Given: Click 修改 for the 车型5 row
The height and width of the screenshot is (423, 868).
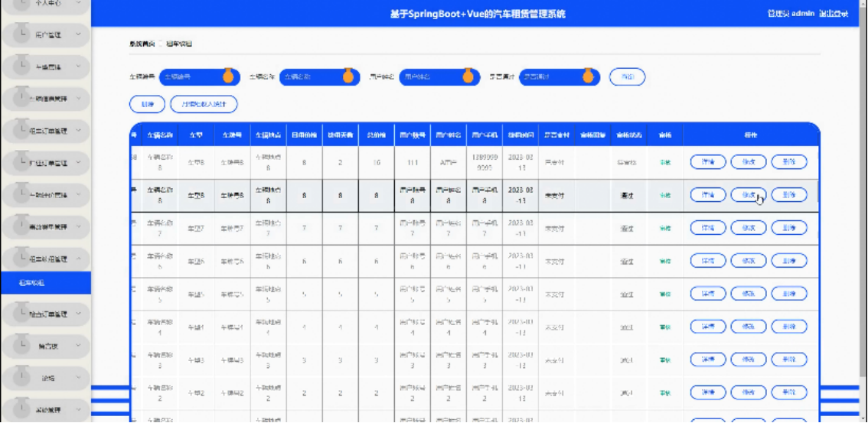Looking at the screenshot, I should pyautogui.click(x=749, y=294).
